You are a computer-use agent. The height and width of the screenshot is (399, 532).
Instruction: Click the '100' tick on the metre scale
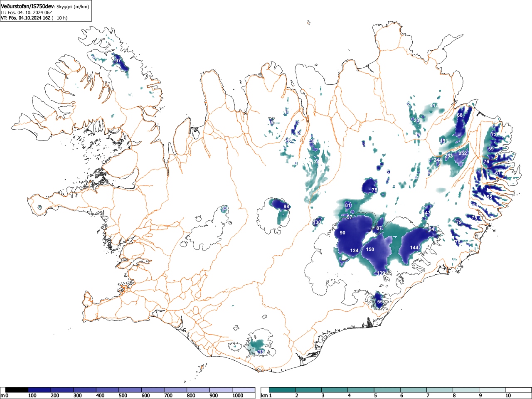(x=32, y=396)
